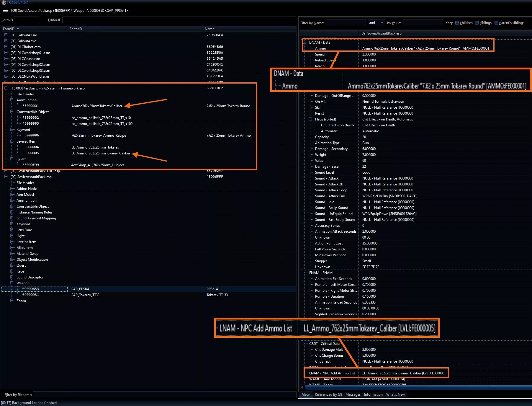
Task: Select the SAP_Tokarev_TT33 weapon record
Action: click(85, 295)
